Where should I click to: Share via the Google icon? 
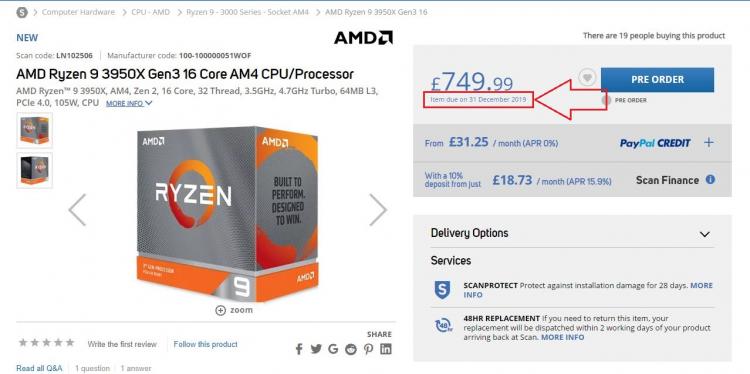point(333,349)
